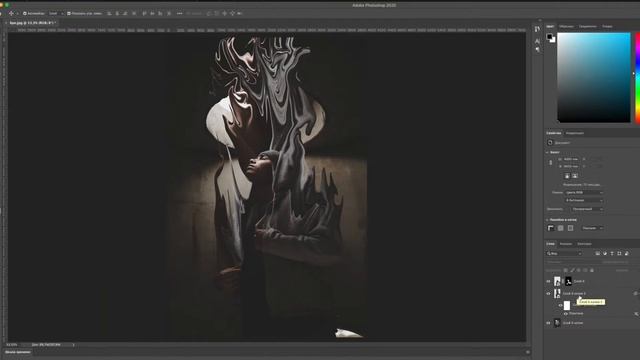
Task: Select layer mask thumbnail of Слой 4
Action: click(x=568, y=281)
